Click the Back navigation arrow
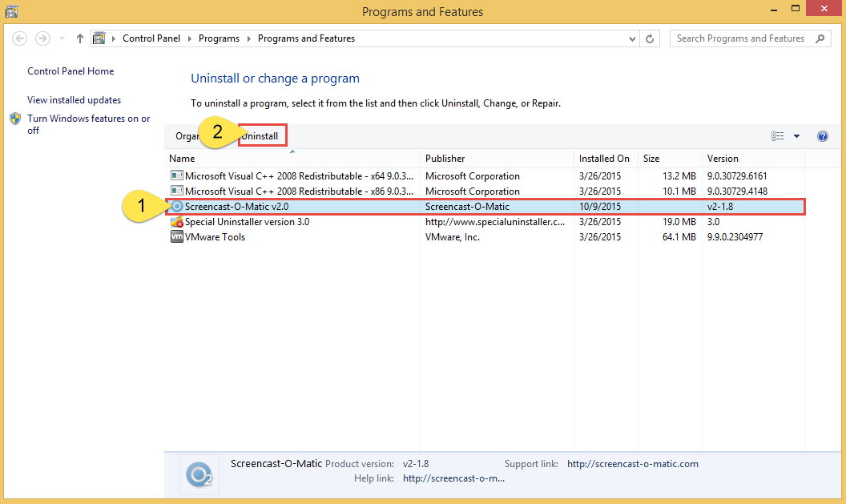Screen dimensions: 846x504 (20, 38)
